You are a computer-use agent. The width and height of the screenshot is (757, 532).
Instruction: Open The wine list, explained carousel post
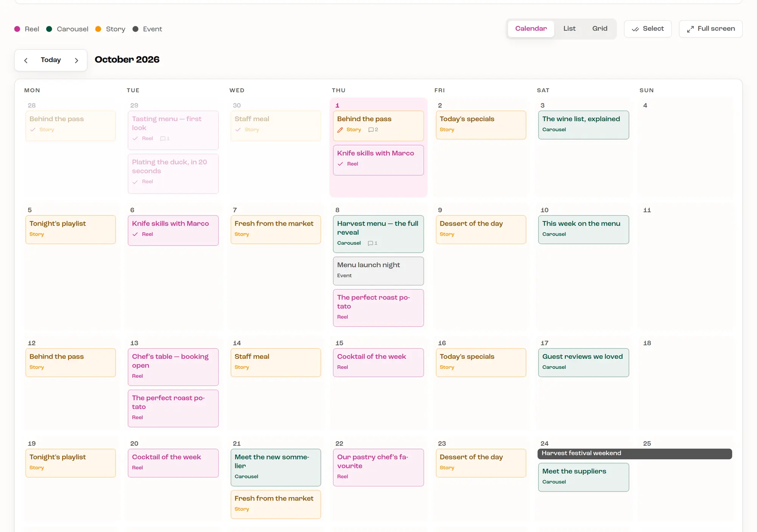(x=583, y=125)
